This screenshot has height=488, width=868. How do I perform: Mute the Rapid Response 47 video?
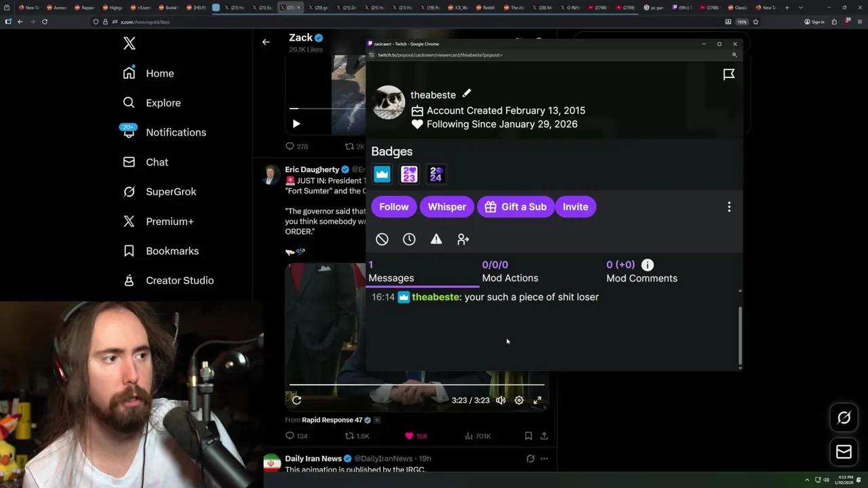(x=500, y=401)
